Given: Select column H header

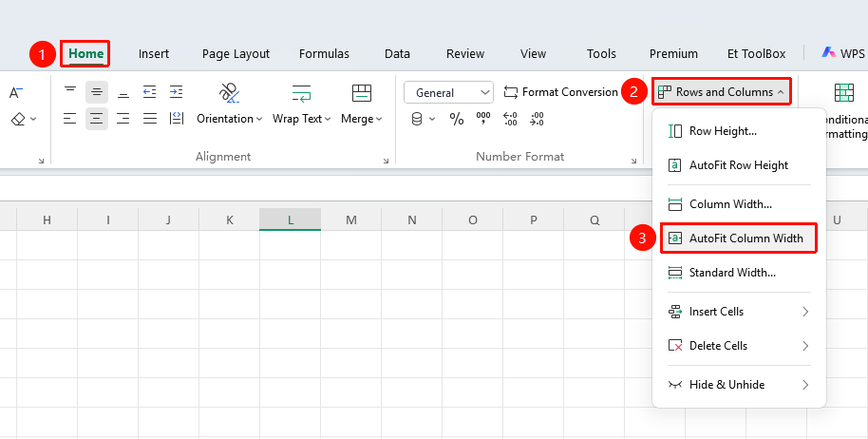Looking at the screenshot, I should 47,219.
